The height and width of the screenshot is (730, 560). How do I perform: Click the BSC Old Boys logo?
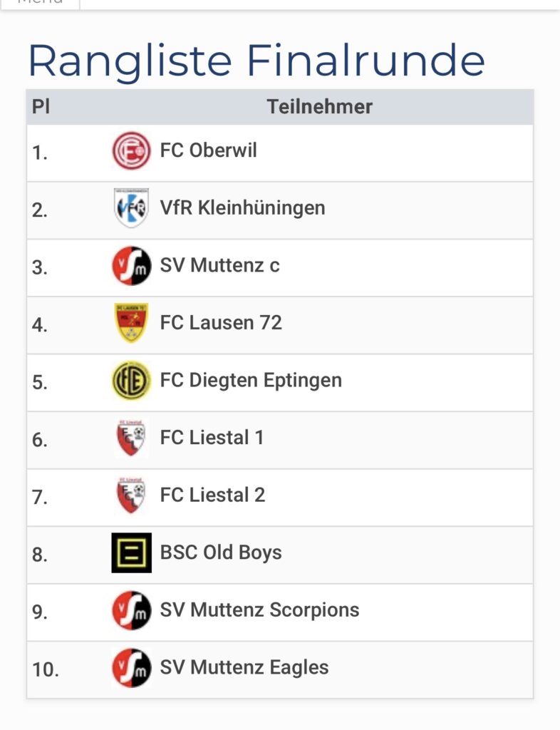132,552
